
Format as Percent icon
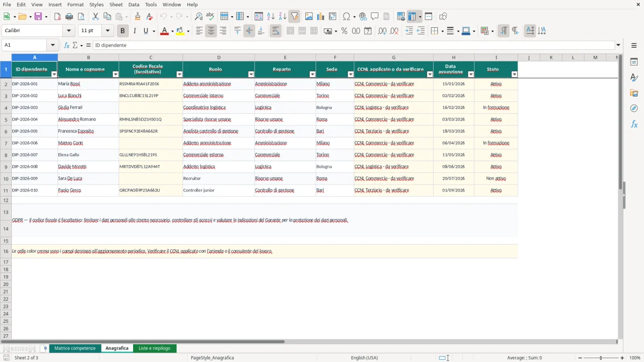coord(344,31)
